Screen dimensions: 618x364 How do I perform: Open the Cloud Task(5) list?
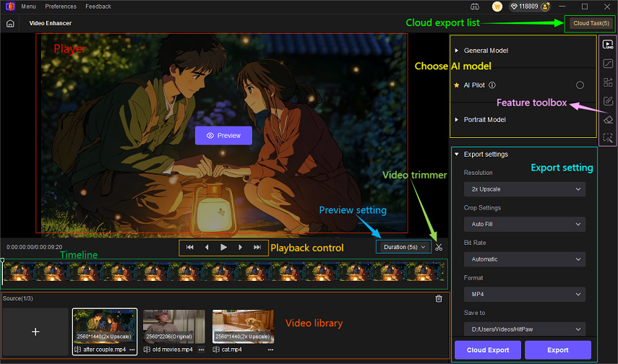tap(591, 23)
